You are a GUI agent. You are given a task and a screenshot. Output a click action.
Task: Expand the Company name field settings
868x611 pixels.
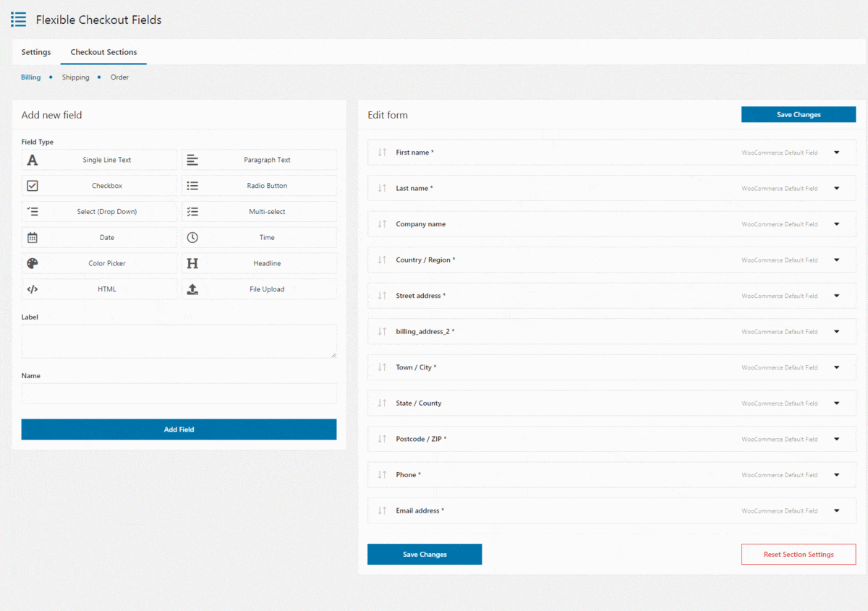point(837,224)
